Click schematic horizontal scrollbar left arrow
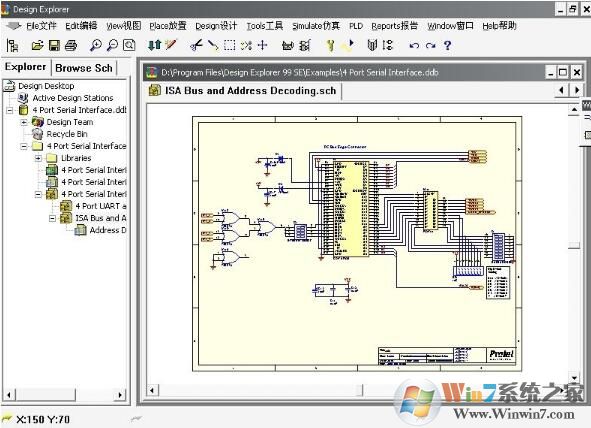This screenshot has height=428, width=591. click(152, 390)
